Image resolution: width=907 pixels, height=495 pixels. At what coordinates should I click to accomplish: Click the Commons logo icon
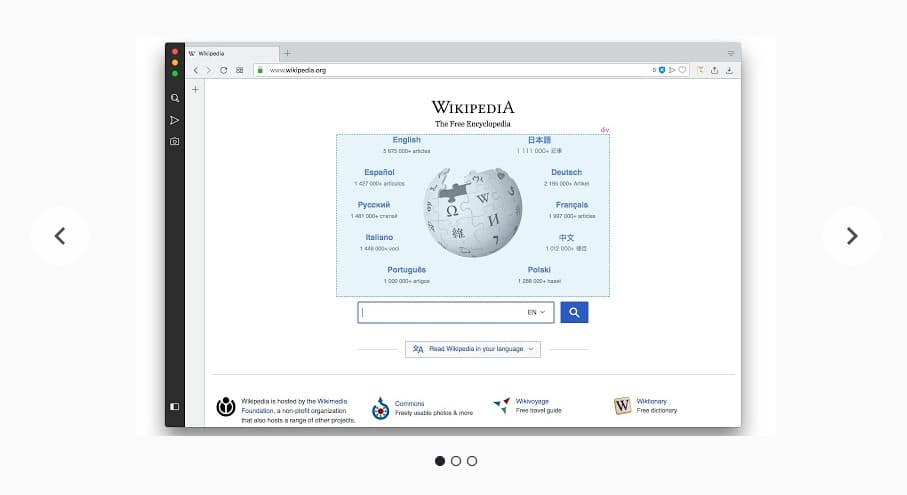pyautogui.click(x=380, y=408)
